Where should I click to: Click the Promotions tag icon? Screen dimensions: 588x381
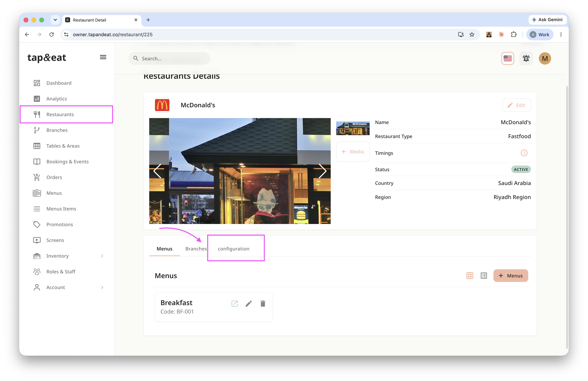(37, 224)
